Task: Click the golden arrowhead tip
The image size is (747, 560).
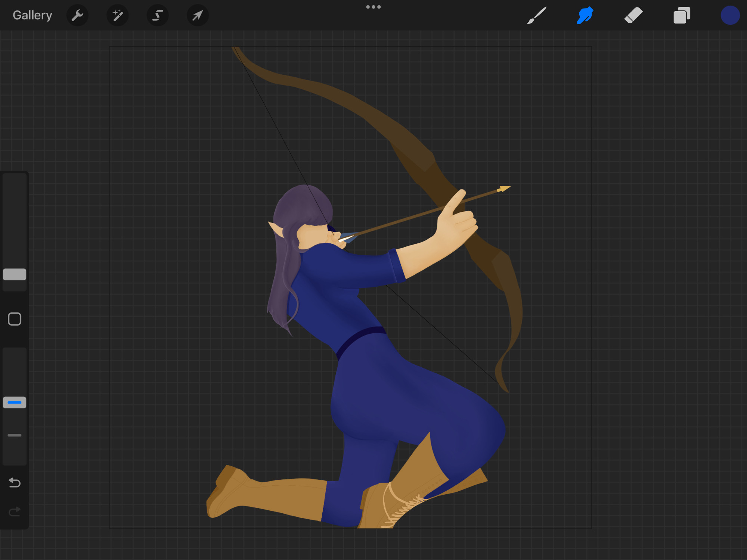Action: [504, 189]
